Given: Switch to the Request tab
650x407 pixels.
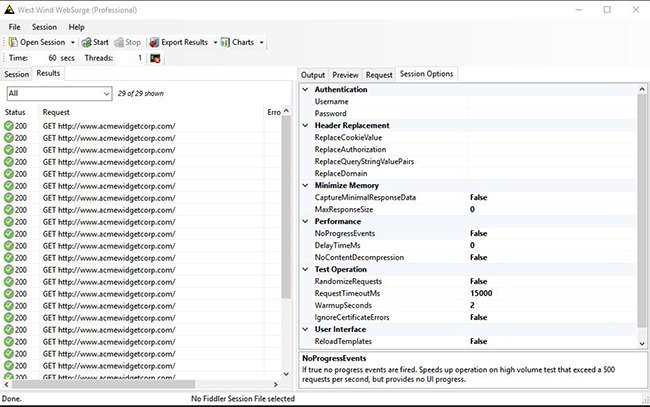Looking at the screenshot, I should (x=379, y=75).
